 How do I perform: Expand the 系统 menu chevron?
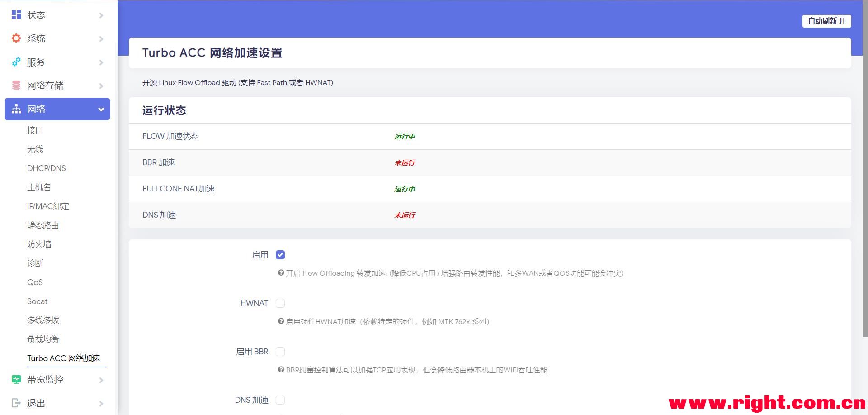[x=101, y=39]
